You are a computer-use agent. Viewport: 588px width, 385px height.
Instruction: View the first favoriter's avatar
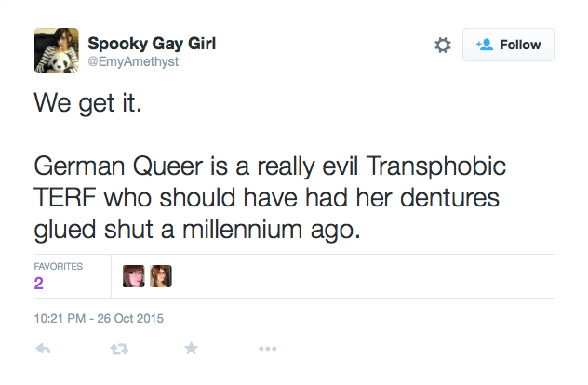click(133, 276)
